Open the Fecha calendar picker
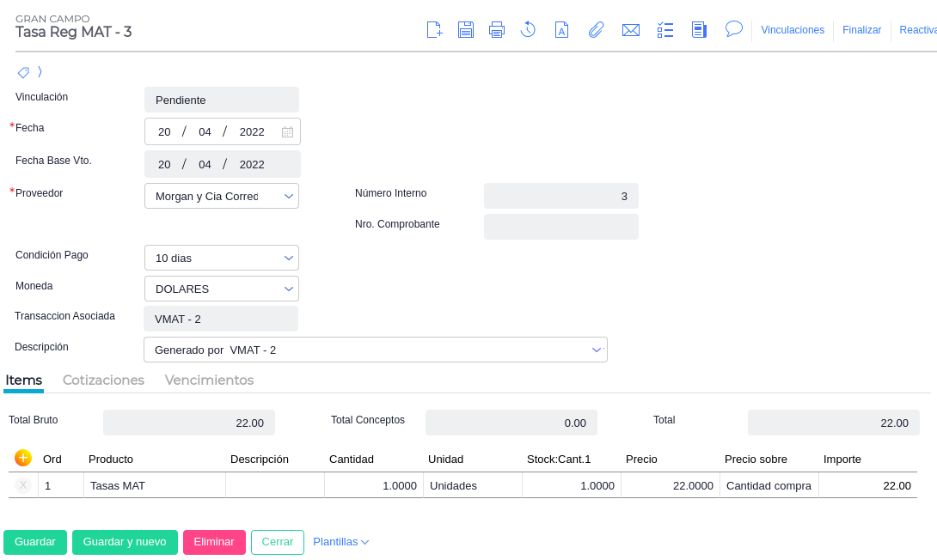Image resolution: width=937 pixels, height=560 pixels. 288,132
